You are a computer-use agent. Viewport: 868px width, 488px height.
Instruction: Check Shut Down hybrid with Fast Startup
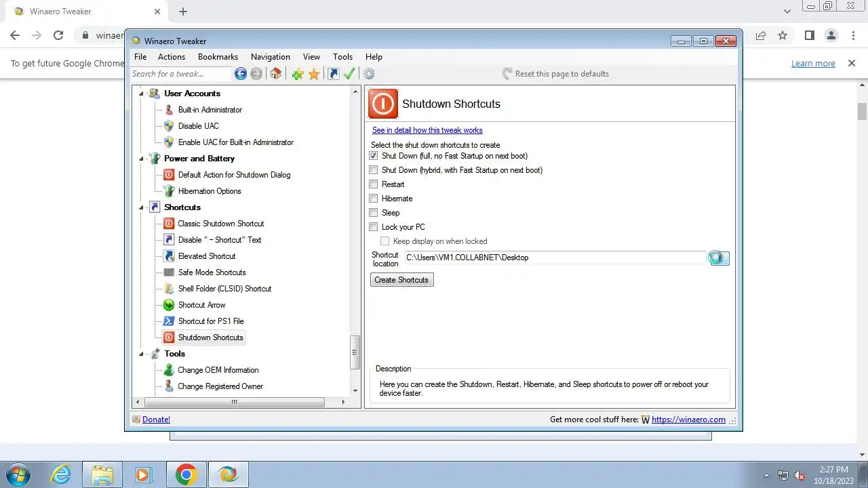pyautogui.click(x=373, y=170)
